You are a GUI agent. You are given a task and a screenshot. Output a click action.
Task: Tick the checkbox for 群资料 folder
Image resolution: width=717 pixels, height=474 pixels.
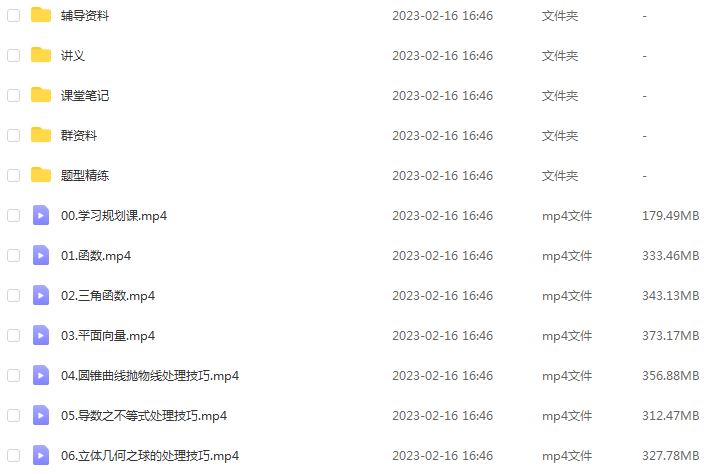pos(14,135)
